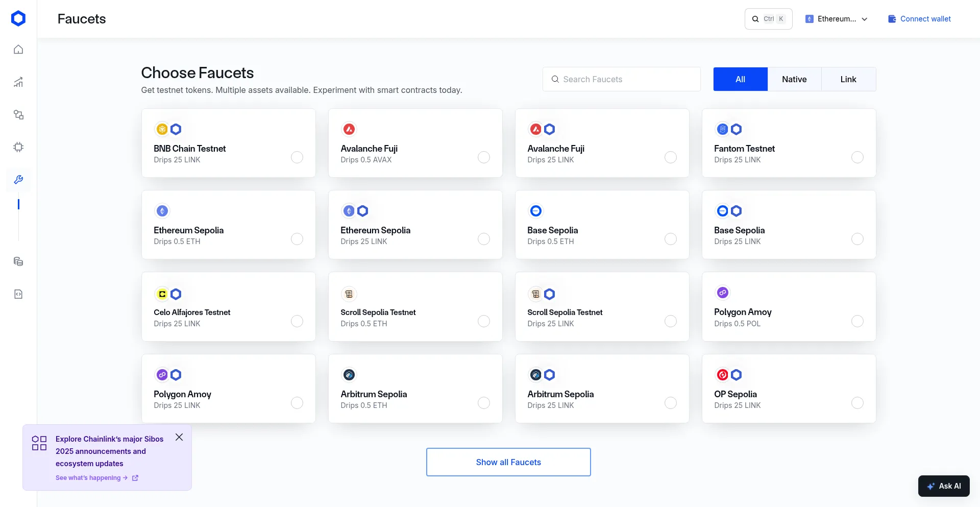This screenshot has width=980, height=507.
Task: Select the OP Sepolia faucet radio
Action: click(x=857, y=403)
